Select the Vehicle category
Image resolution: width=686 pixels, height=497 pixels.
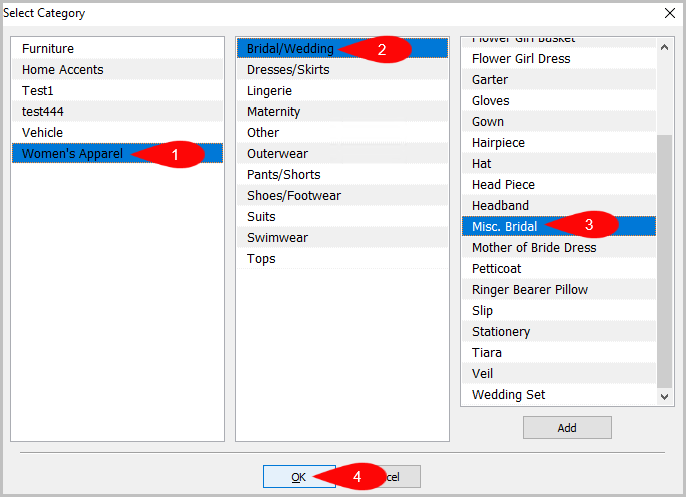(x=117, y=132)
